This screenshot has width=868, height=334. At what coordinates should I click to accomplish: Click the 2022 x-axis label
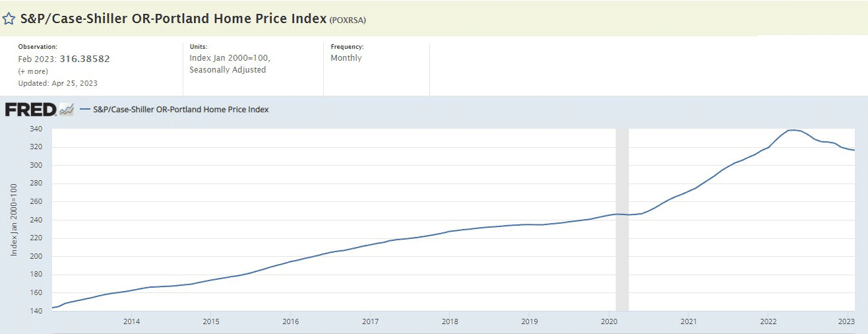768,321
